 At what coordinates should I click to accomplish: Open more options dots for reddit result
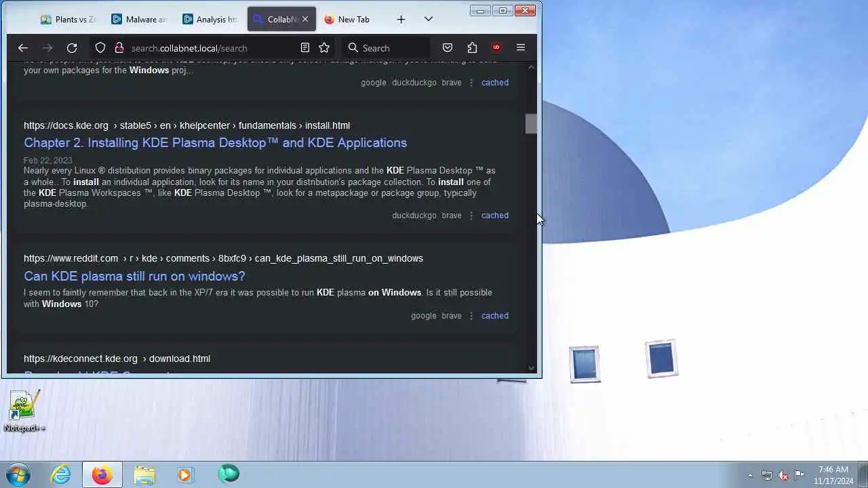(471, 316)
